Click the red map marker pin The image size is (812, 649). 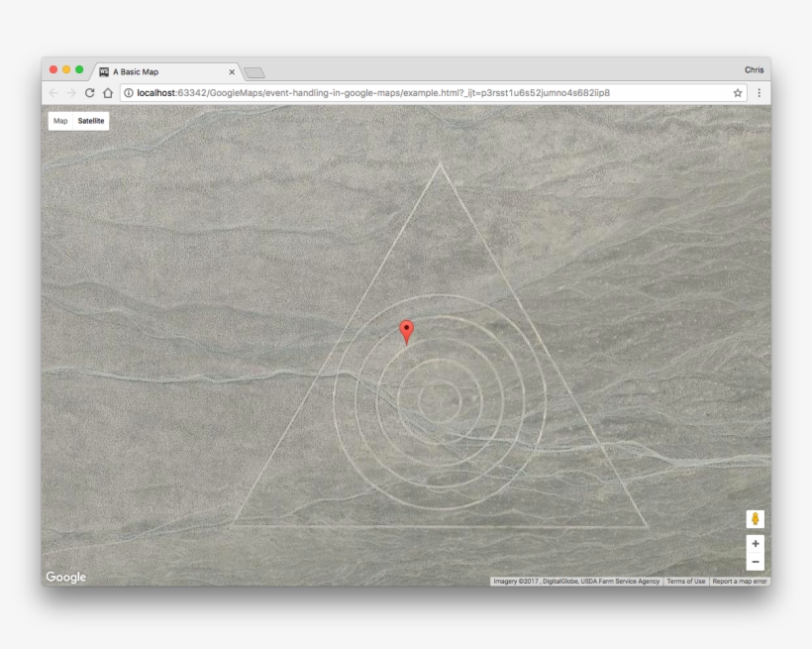click(x=406, y=331)
